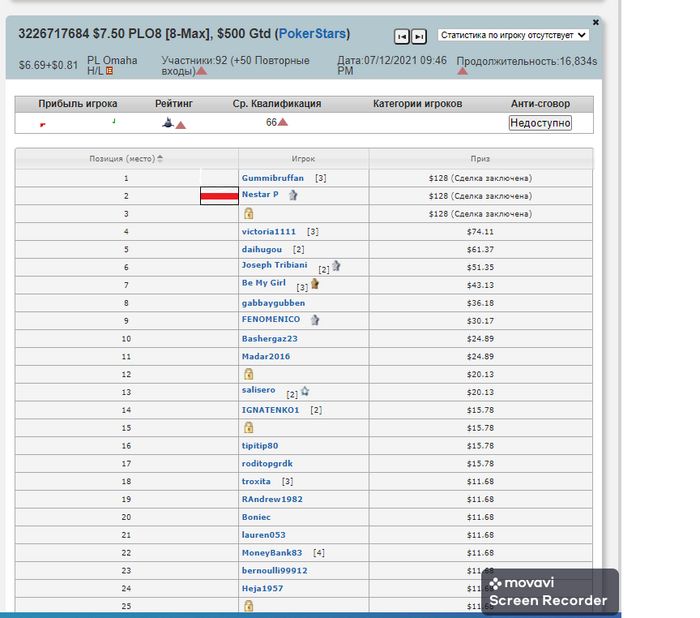The height and width of the screenshot is (618, 700).
Task: Open Nestar P player profile
Action: (x=260, y=195)
